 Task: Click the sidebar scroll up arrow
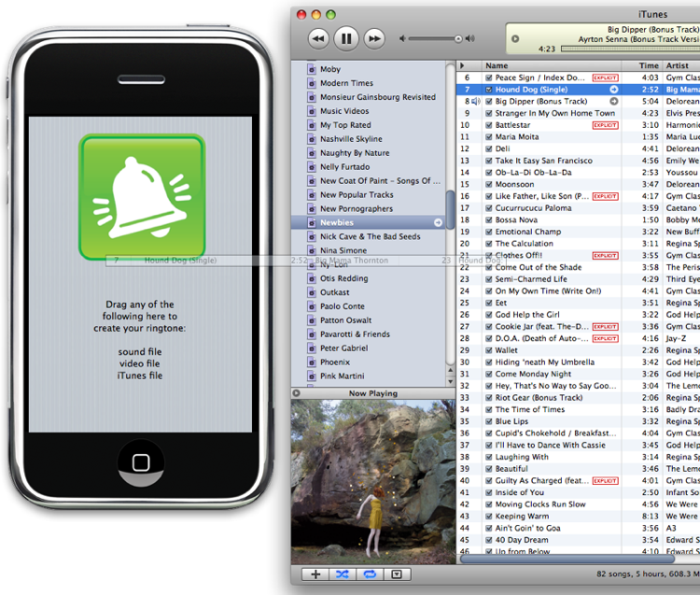(x=451, y=370)
